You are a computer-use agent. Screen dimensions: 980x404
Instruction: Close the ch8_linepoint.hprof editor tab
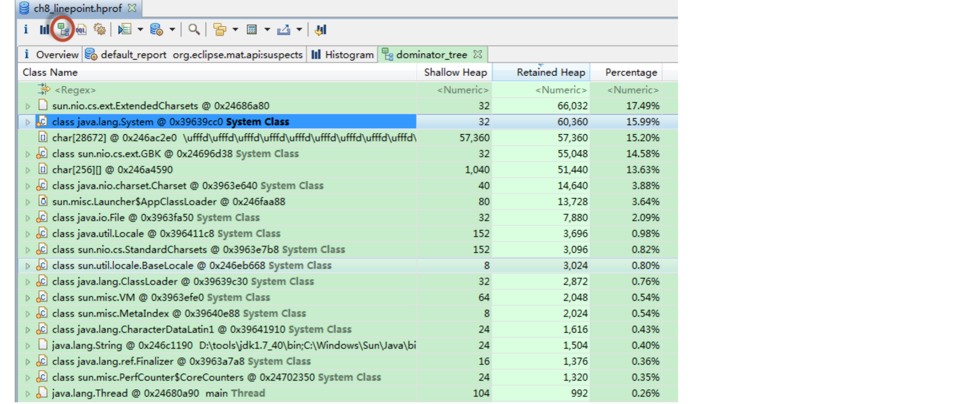coord(132,8)
